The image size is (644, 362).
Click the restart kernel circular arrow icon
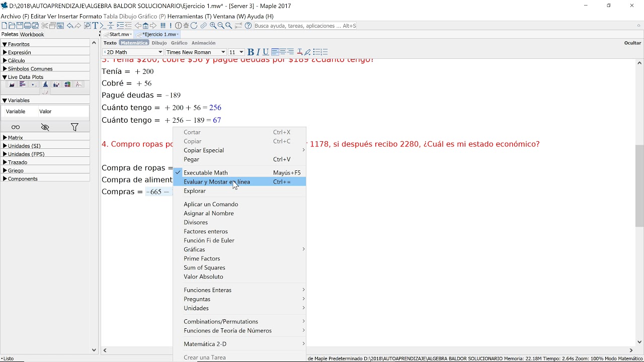pyautogui.click(x=194, y=26)
